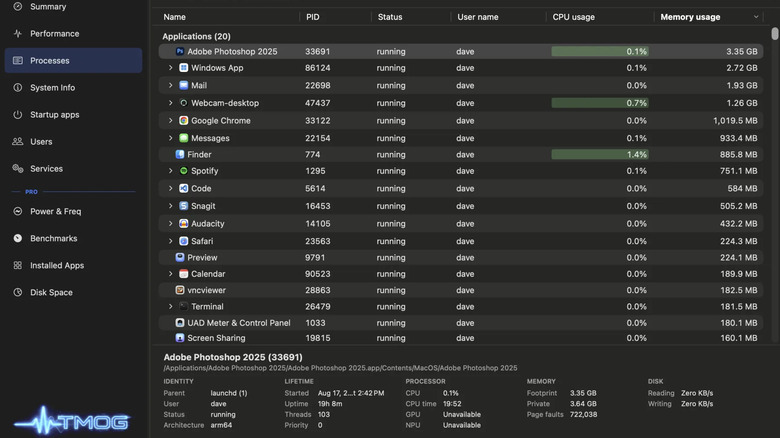
Task: Expand the Google Chrome process row
Action: (170, 120)
